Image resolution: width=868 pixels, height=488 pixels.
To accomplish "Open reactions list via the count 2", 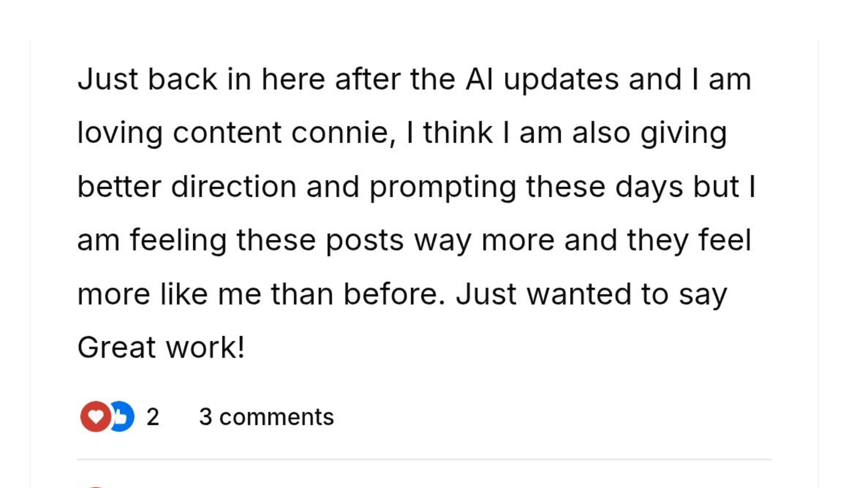I will [x=152, y=417].
